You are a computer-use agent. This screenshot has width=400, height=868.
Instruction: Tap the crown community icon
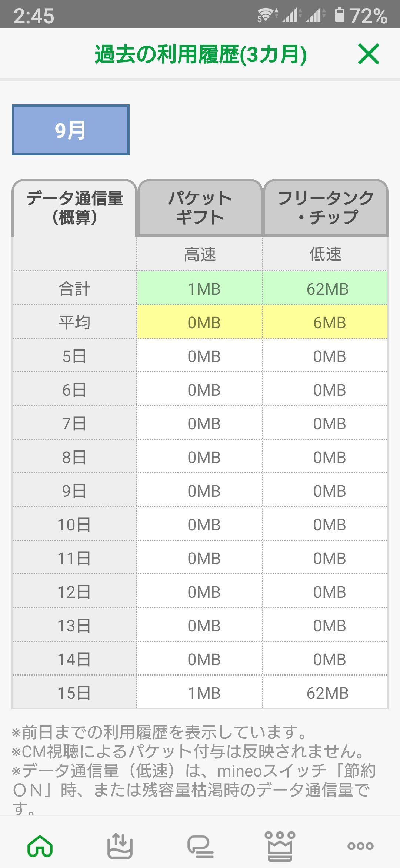pos(280,845)
